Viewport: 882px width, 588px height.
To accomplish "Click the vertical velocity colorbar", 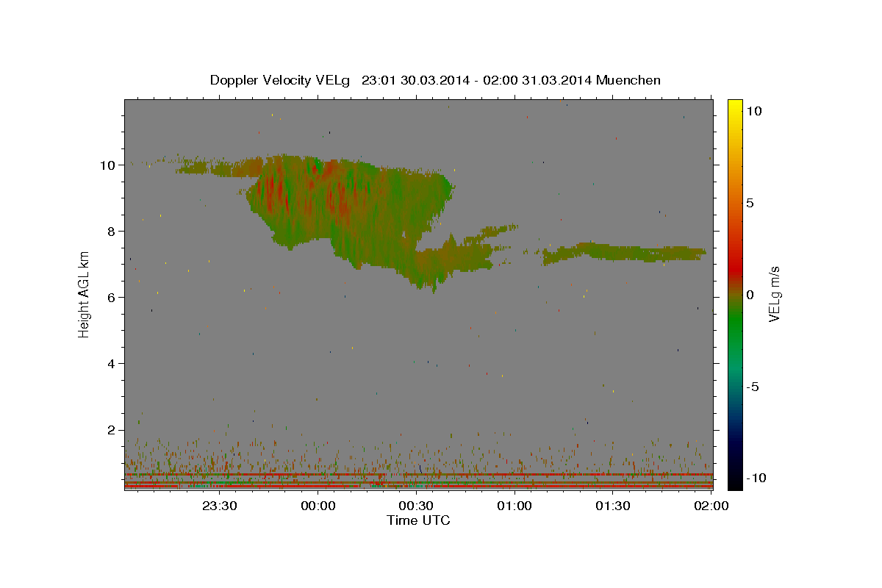I will 734,295.
